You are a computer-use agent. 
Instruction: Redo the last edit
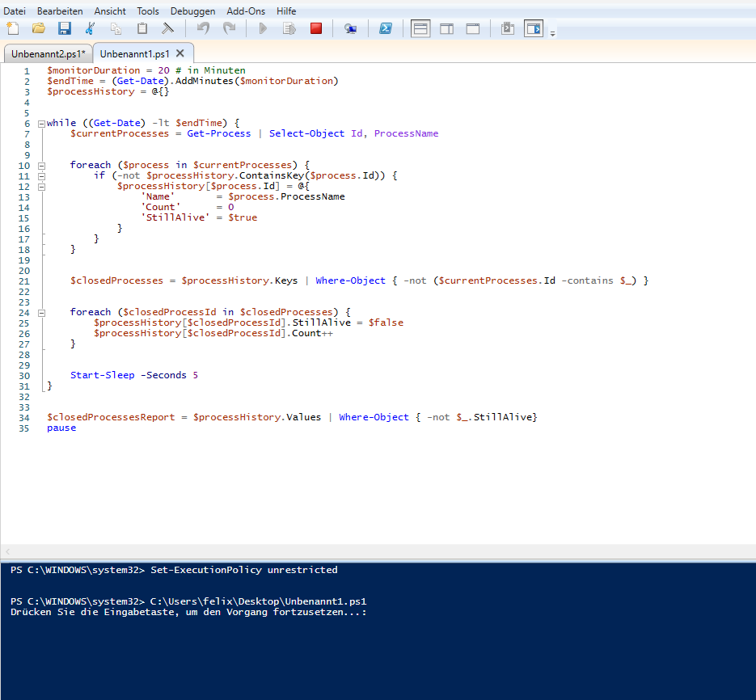(x=229, y=28)
